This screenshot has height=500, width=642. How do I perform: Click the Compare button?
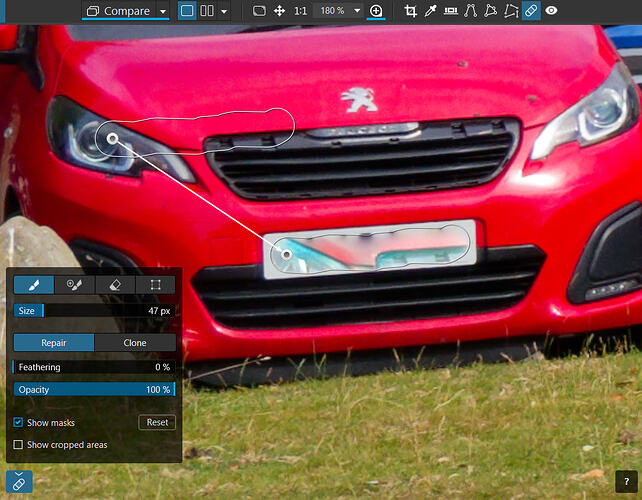(x=118, y=11)
